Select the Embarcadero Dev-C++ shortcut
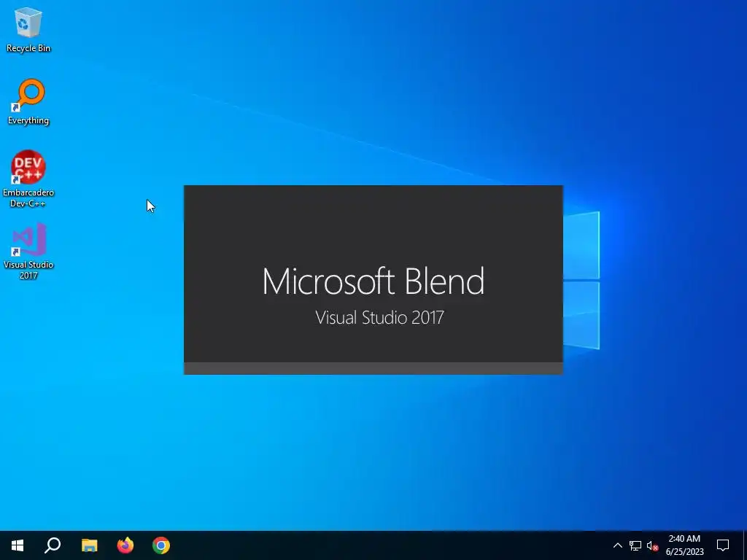The height and width of the screenshot is (560, 747). 28,179
